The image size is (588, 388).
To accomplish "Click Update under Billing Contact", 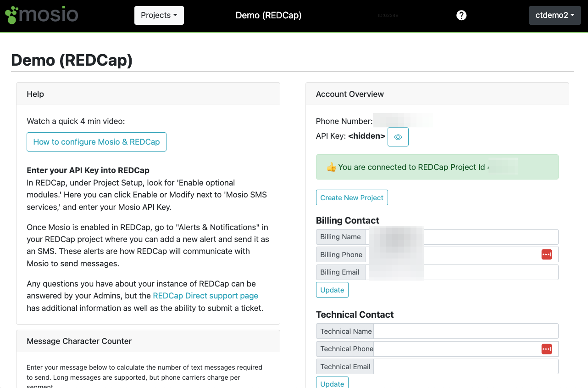I will [x=332, y=290].
